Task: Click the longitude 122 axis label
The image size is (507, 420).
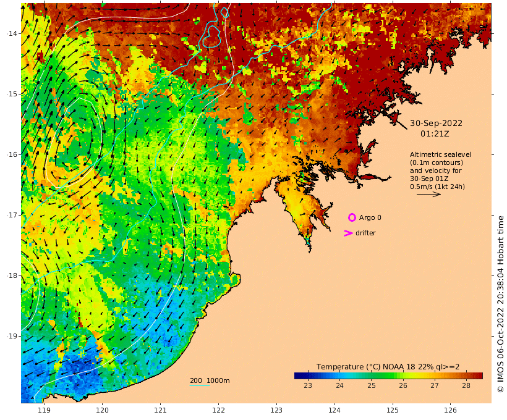Action: [x=218, y=410]
